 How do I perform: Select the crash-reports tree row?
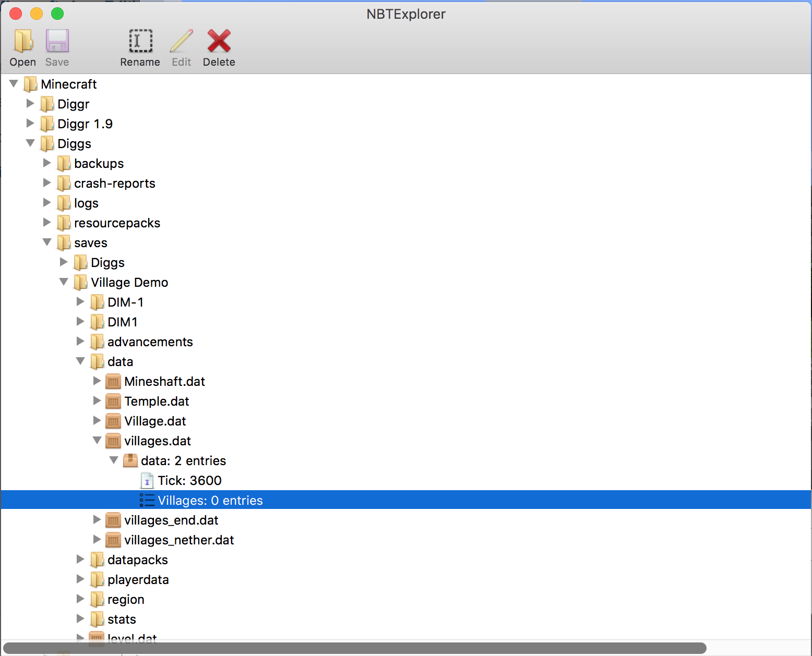click(x=406, y=183)
